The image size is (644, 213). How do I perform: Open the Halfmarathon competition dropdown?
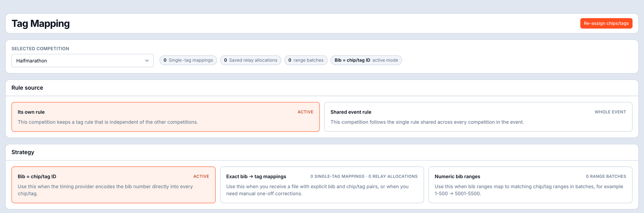[x=83, y=60]
